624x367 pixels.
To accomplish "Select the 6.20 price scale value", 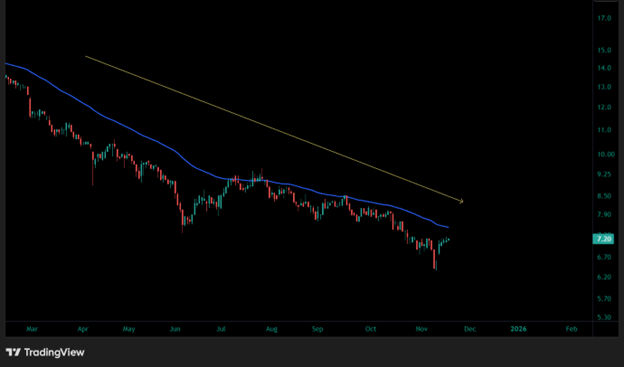I will [x=604, y=277].
